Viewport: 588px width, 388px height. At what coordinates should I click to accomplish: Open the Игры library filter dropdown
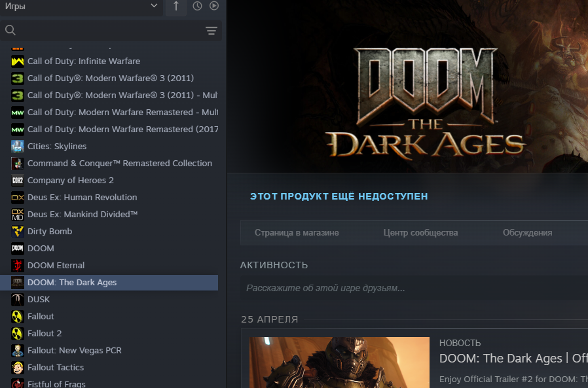pos(81,7)
